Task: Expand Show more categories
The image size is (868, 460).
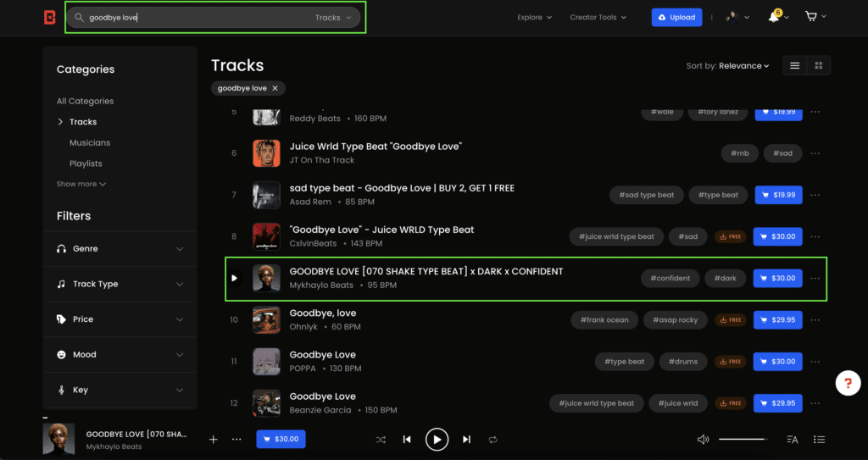Action: 81,184
